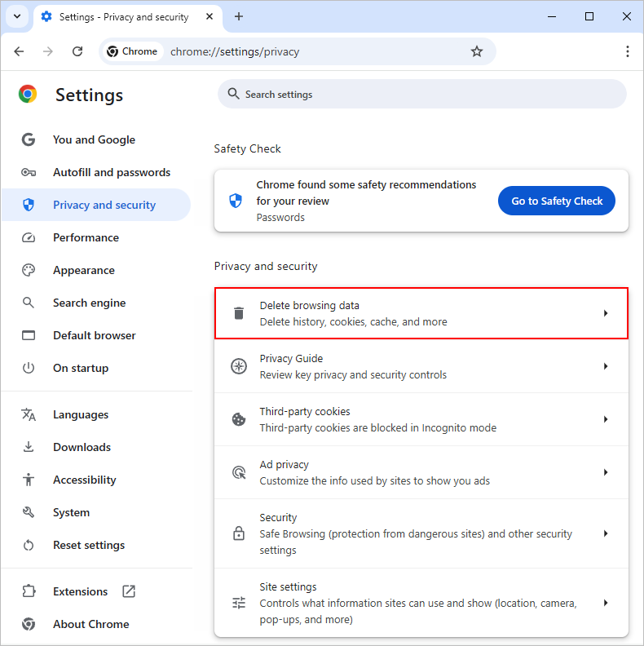The height and width of the screenshot is (646, 644).
Task: Click the trash can icon
Action: click(x=239, y=313)
